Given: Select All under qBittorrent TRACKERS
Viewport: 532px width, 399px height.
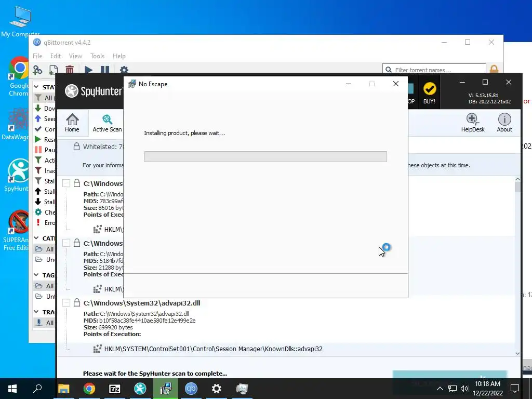Looking at the screenshot, I should tap(45, 323).
